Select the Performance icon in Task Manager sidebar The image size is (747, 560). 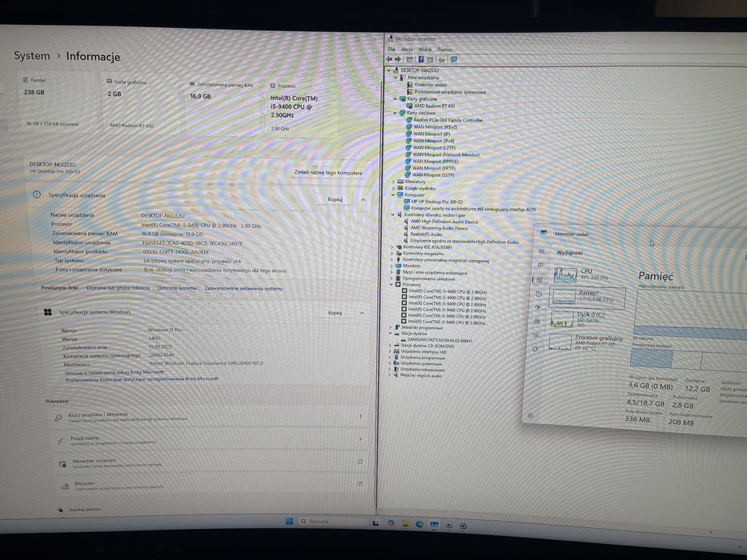click(x=540, y=279)
